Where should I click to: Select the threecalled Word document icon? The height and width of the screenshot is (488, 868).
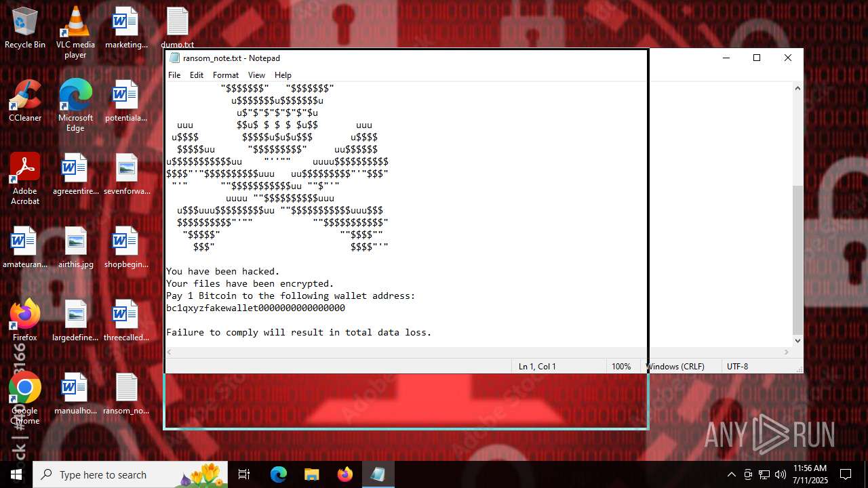pos(126,321)
